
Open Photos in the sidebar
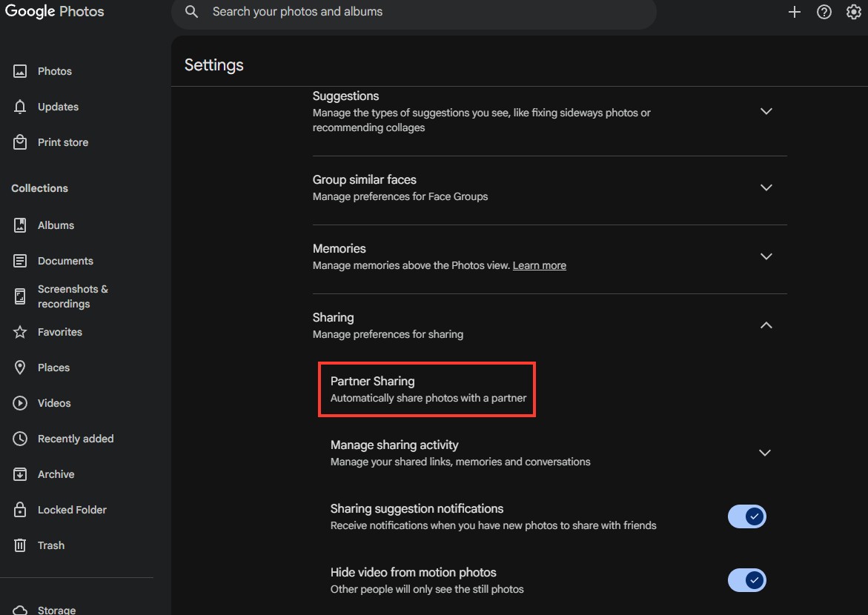(x=55, y=71)
